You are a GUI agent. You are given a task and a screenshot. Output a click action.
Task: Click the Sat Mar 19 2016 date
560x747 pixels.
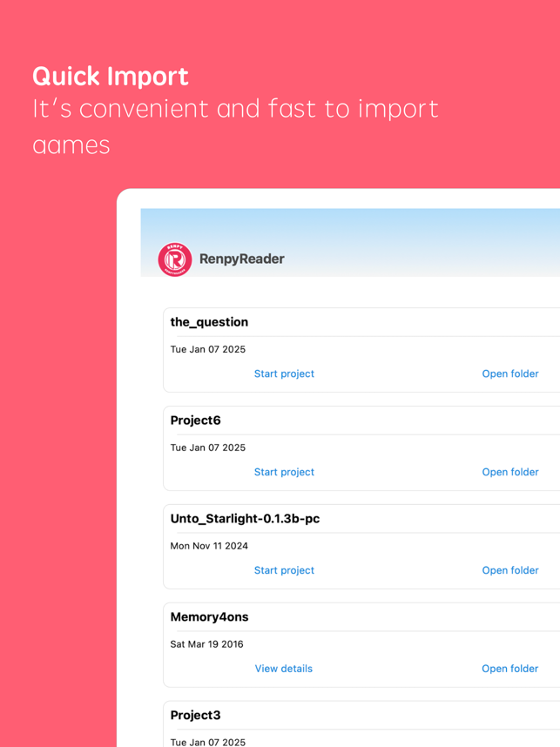206,644
